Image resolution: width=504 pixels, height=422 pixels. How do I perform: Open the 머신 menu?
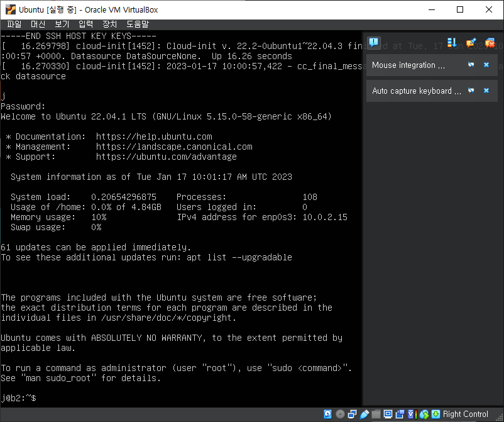38,24
